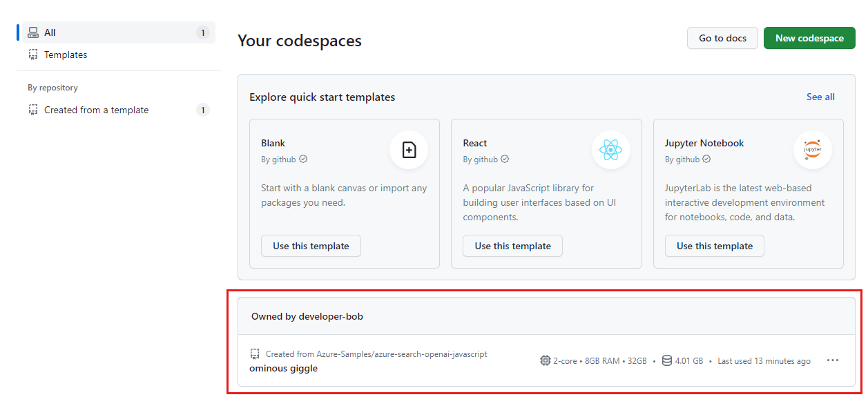This screenshot has width=868, height=397.
Task: Click the Created from a template icon
Action: 33,110
